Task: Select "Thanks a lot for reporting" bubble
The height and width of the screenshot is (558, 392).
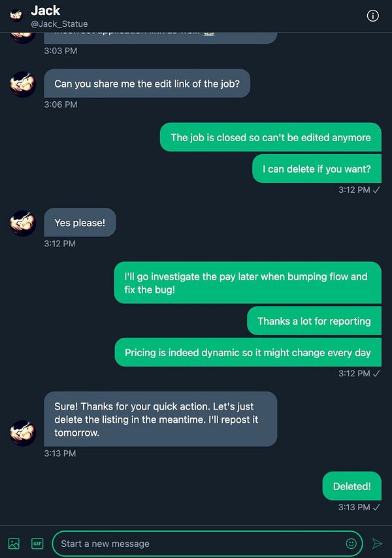Action: point(314,321)
